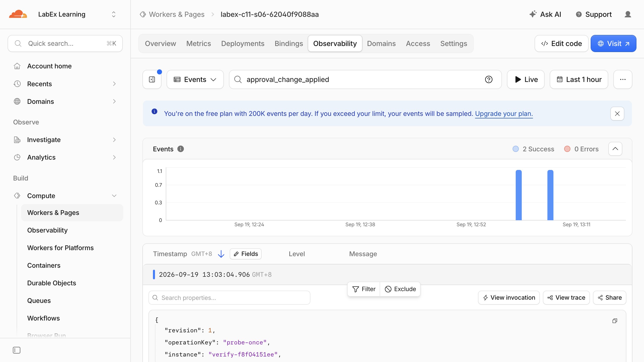Open Workflows in sidebar
The height and width of the screenshot is (362, 644).
click(x=44, y=318)
